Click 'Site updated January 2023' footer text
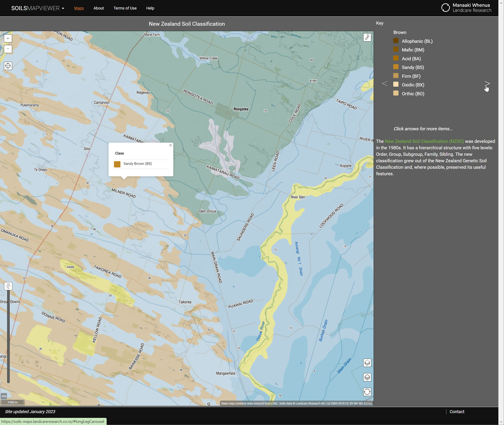Viewport: 504px width, 425px height. click(30, 412)
